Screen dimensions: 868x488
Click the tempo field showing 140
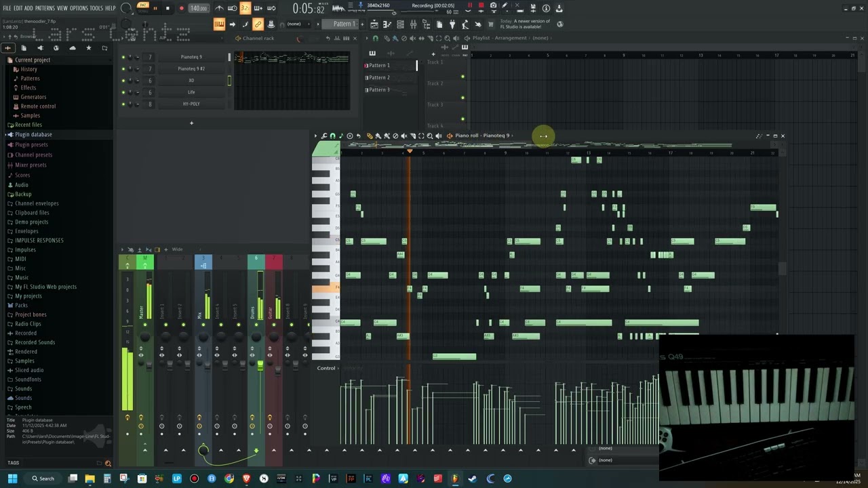(x=198, y=8)
